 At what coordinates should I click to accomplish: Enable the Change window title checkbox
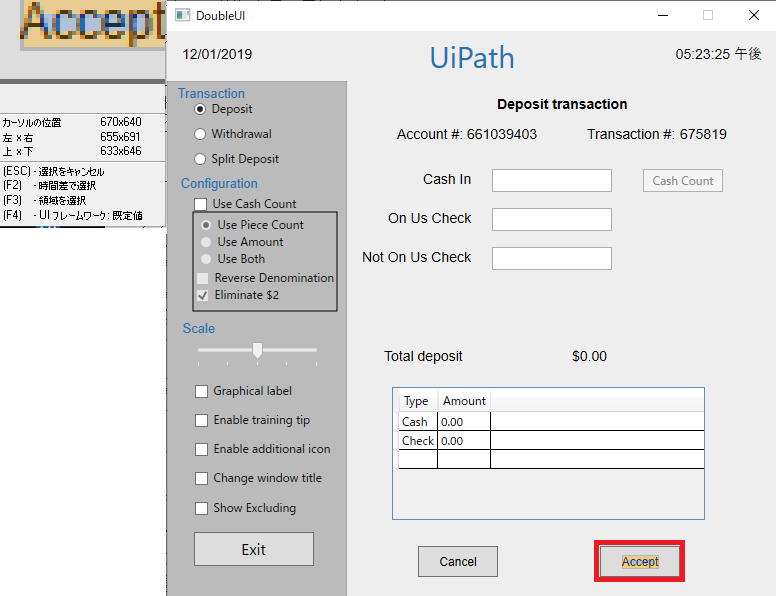tap(202, 478)
